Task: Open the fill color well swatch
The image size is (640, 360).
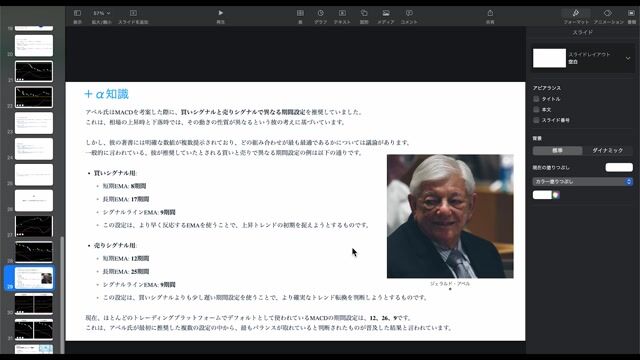Action: pyautogui.click(x=542, y=195)
